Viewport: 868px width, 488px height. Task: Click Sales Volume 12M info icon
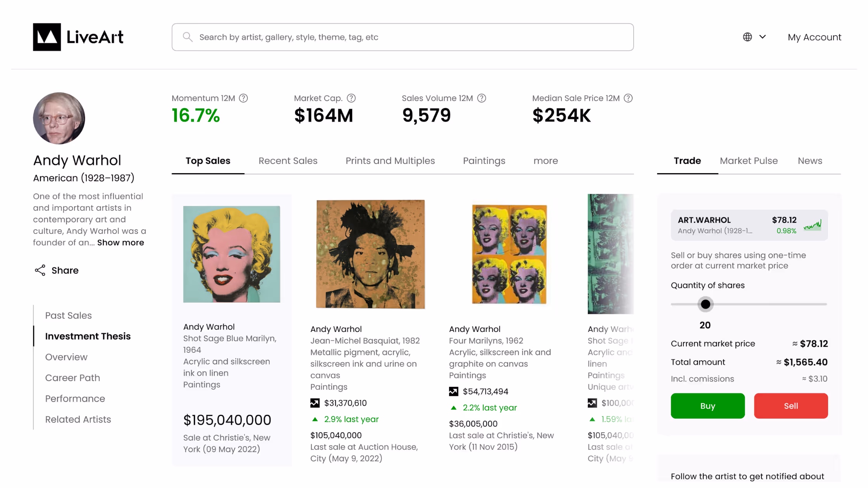pyautogui.click(x=482, y=98)
